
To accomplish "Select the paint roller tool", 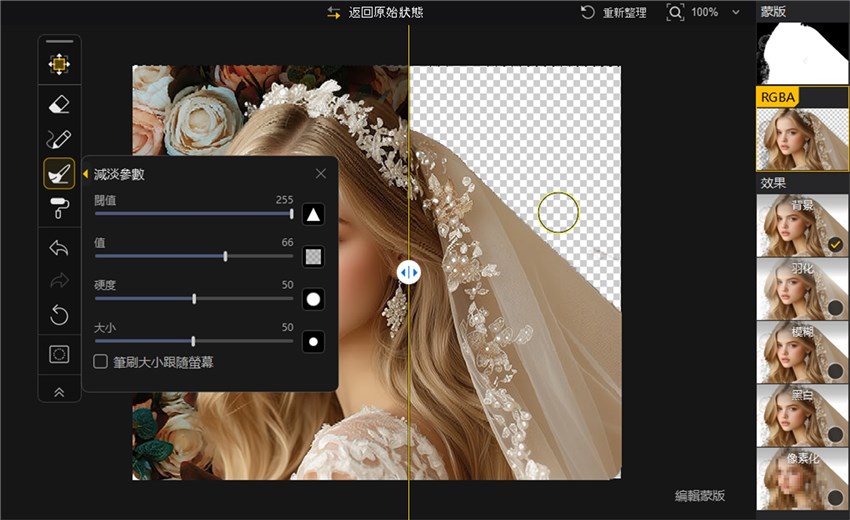I will [59, 208].
